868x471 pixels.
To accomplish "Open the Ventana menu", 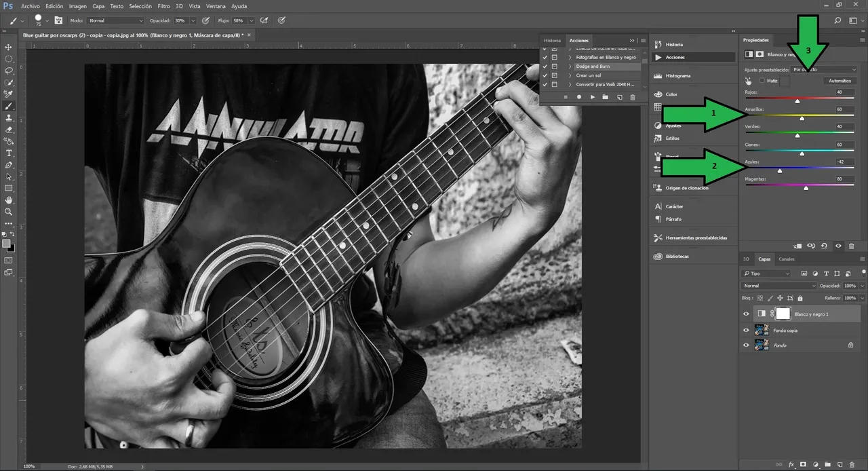I will tap(216, 6).
